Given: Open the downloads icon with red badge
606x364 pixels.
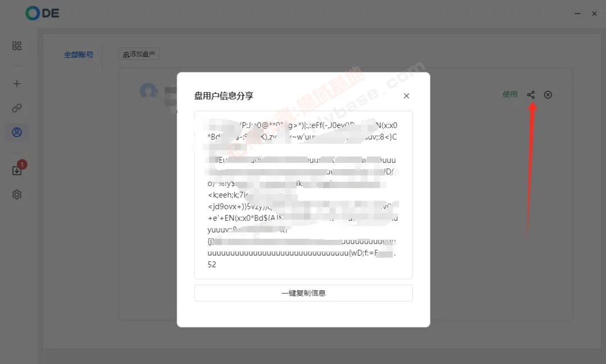Looking at the screenshot, I should tap(17, 170).
